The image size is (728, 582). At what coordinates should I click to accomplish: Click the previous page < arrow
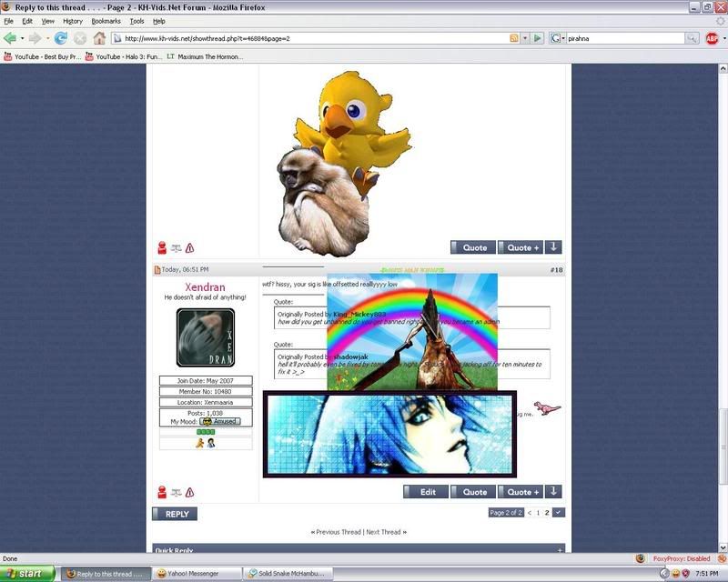coord(530,512)
